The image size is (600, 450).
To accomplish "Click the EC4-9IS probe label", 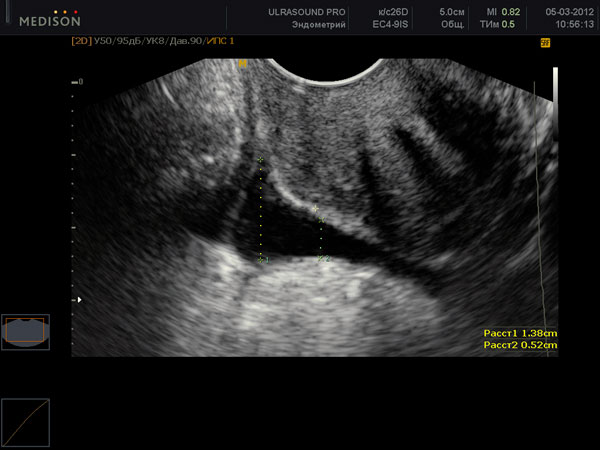I will (390, 24).
